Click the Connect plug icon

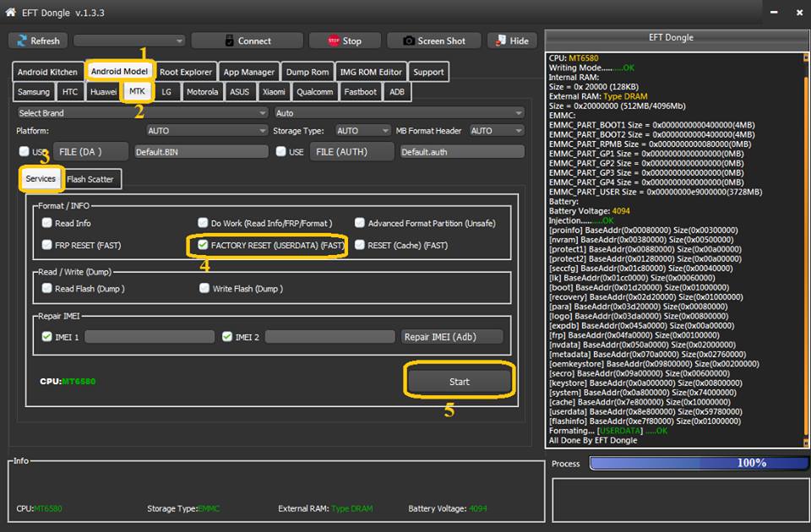pyautogui.click(x=230, y=41)
